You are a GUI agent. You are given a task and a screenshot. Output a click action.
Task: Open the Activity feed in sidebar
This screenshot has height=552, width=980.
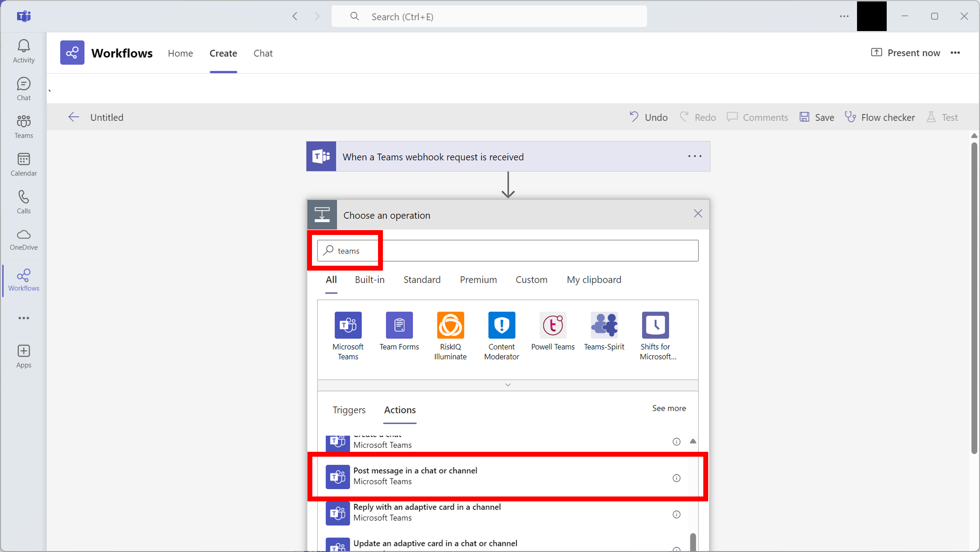24,51
